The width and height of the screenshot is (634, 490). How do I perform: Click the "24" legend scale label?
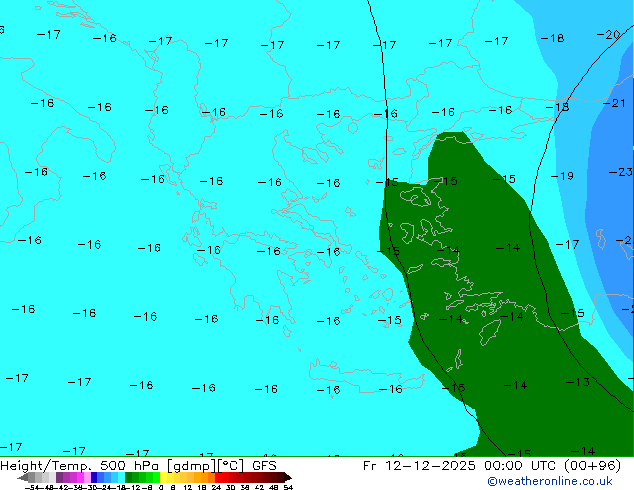point(216,487)
